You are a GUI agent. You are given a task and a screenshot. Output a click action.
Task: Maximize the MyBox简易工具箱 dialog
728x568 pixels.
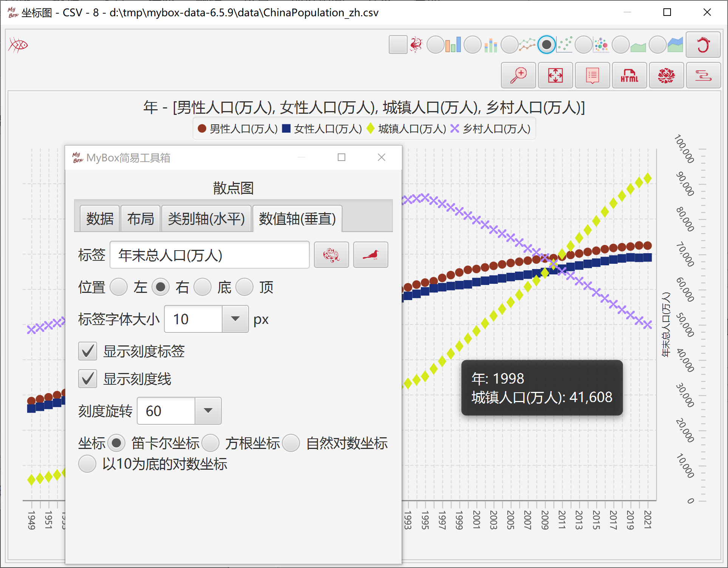pos(342,157)
